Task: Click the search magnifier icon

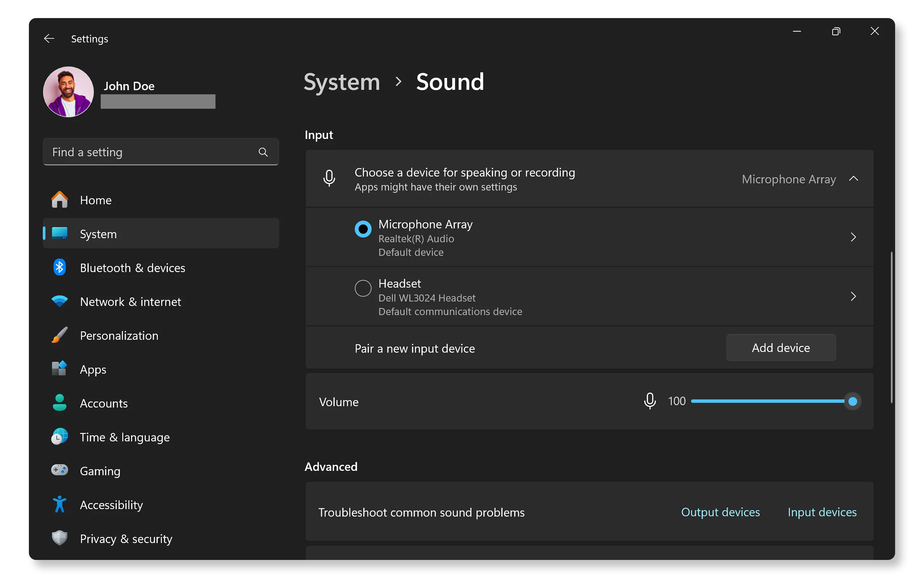Action: coord(263,152)
